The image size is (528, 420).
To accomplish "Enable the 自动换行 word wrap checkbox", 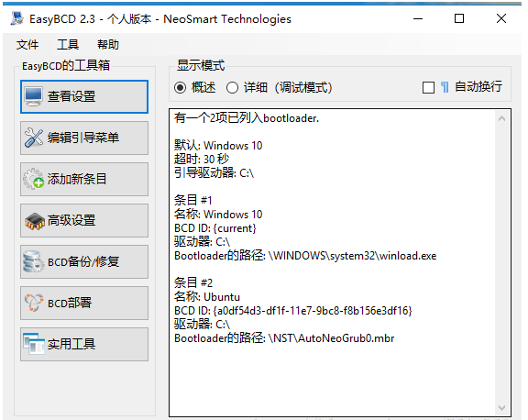I will [428, 88].
